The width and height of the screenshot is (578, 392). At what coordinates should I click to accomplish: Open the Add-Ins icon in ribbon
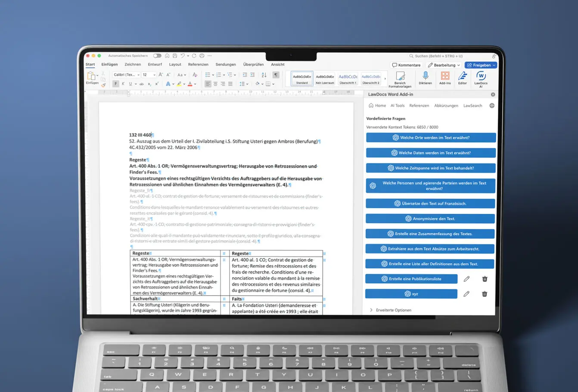coord(445,77)
